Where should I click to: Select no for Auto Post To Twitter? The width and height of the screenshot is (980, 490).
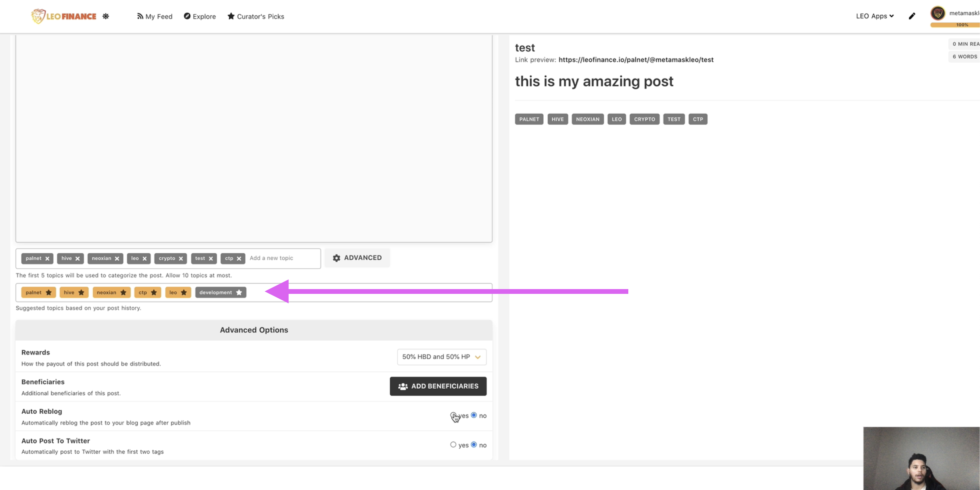474,444
